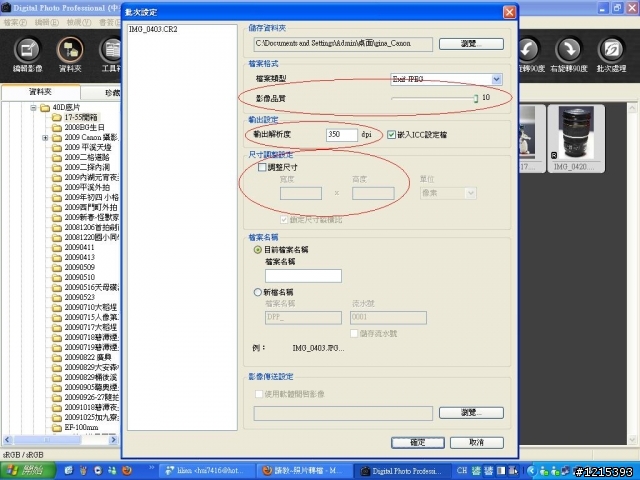The width and height of the screenshot is (640, 480).
Task: Select the 20090413 folder
Action: point(73,257)
